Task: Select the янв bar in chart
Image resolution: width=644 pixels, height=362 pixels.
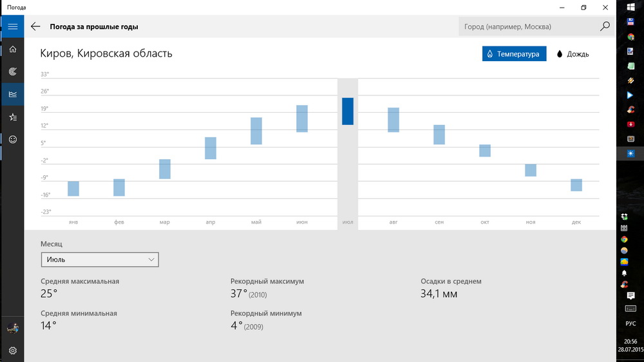Action: point(73,189)
